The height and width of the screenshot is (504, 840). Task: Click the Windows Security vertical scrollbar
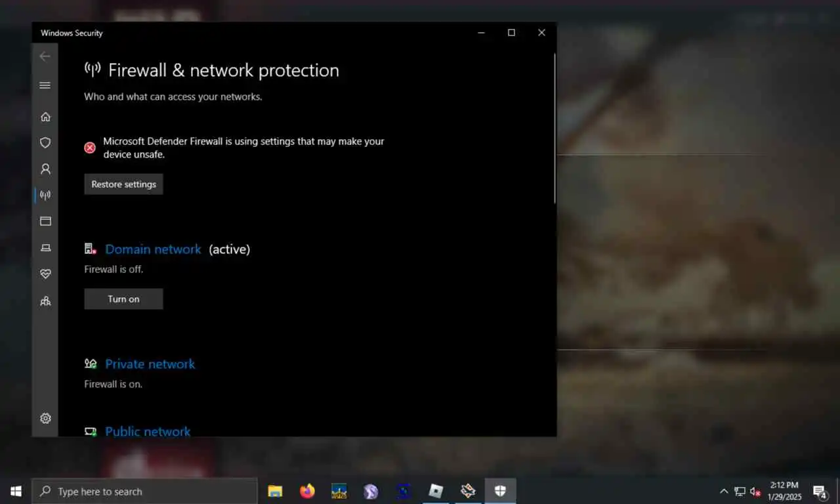click(x=555, y=128)
